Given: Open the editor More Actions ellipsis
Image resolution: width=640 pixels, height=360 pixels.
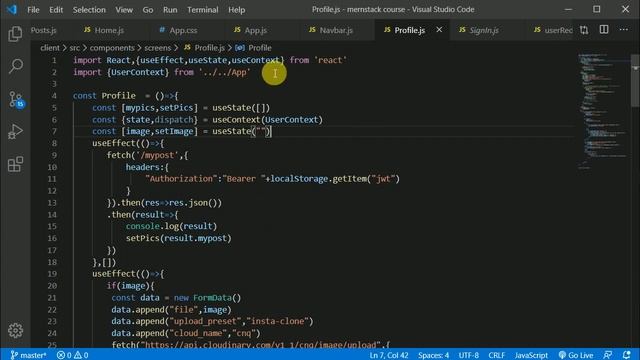Looking at the screenshot, I should pyautogui.click(x=623, y=30).
